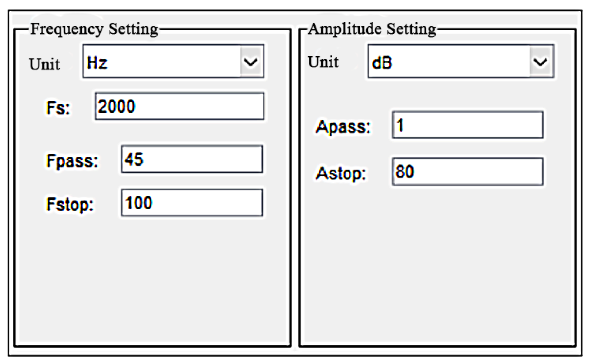Click the Fs input field containing 2000
The height and width of the screenshot is (364, 590).
(179, 107)
